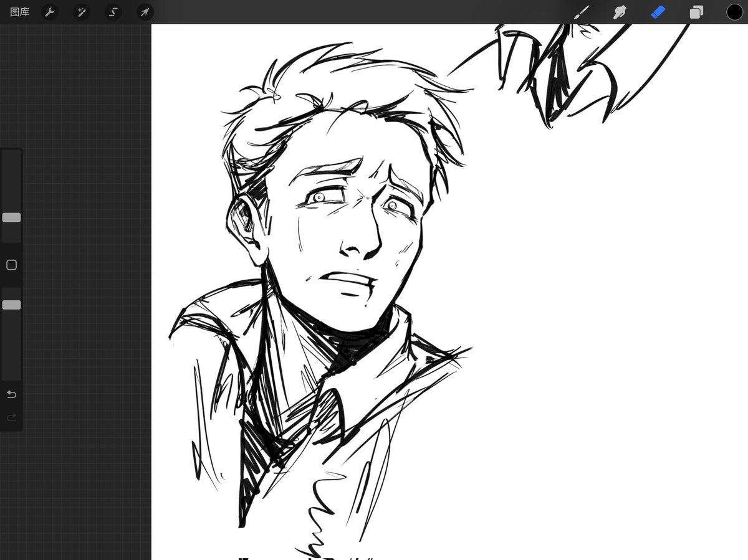The height and width of the screenshot is (560, 748).
Task: Select the Smudge tool
Action: click(x=620, y=12)
